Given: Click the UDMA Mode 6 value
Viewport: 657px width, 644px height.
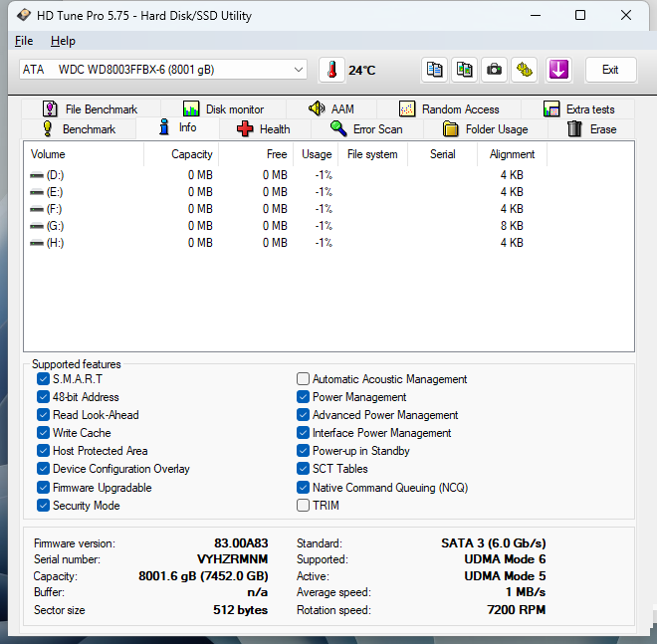Looking at the screenshot, I should click(x=505, y=559).
